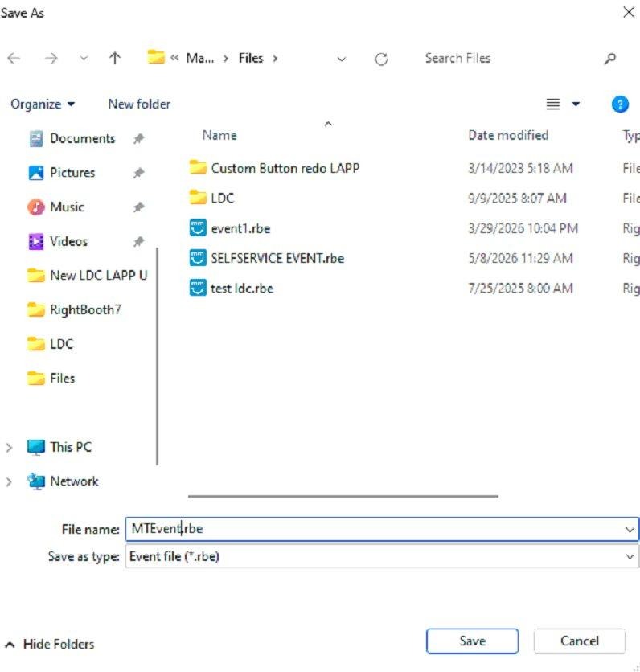Open the Save as type combo box

pos(382,557)
